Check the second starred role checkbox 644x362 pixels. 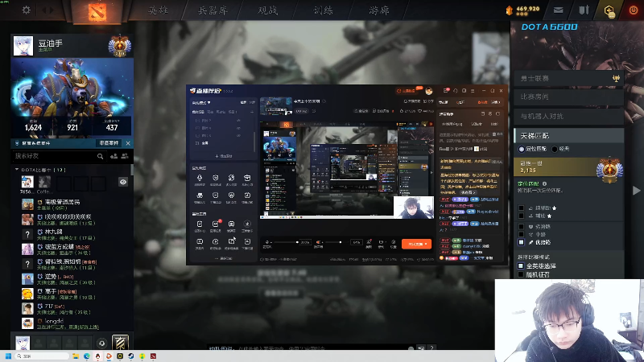coord(521,216)
